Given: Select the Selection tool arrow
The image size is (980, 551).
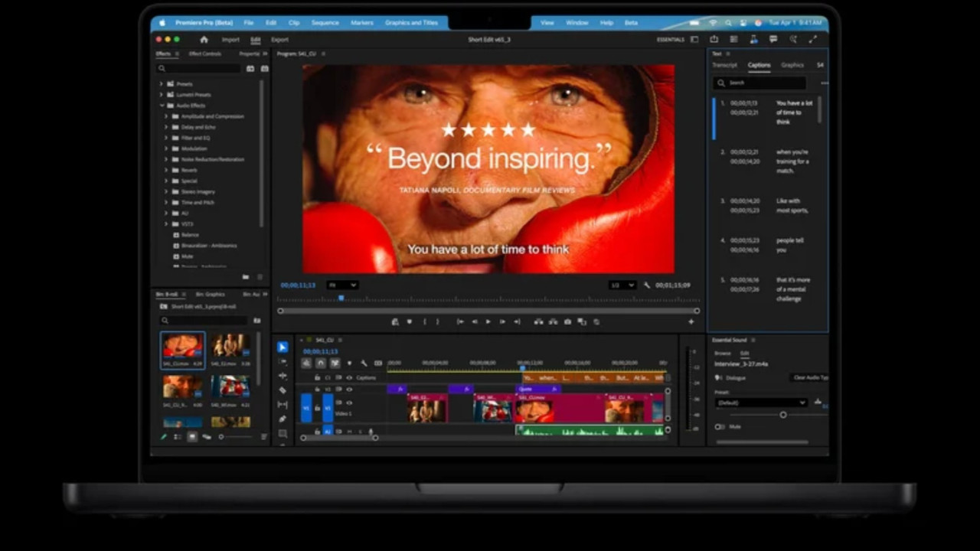Looking at the screenshot, I should tap(283, 347).
